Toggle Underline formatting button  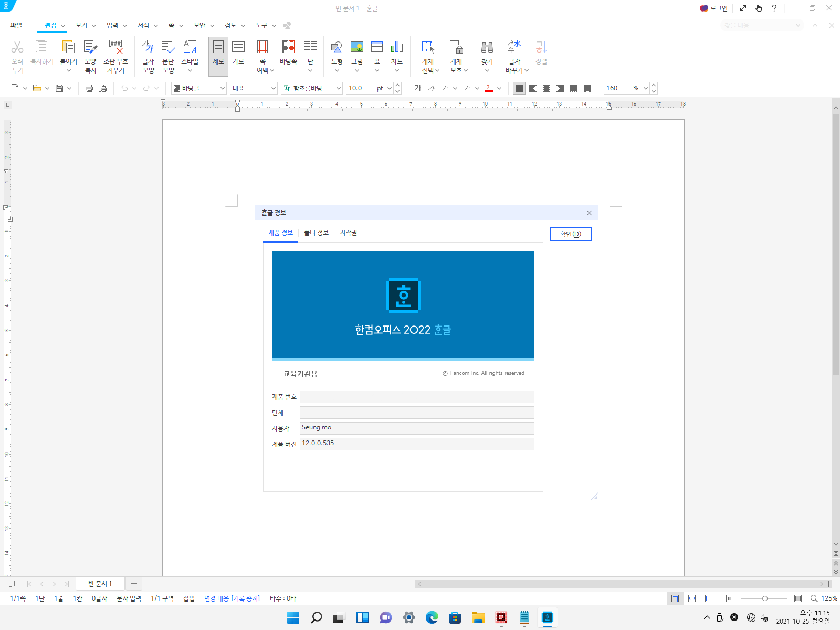[445, 88]
